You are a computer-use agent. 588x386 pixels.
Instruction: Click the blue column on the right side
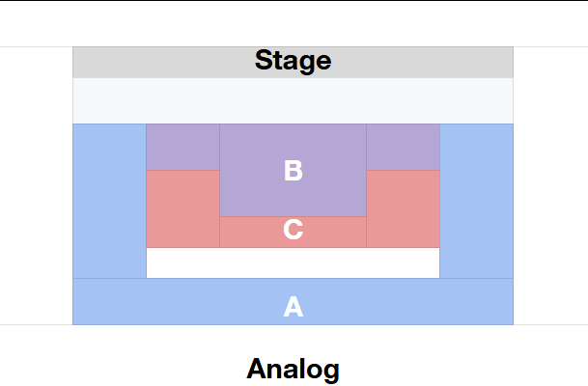(x=476, y=201)
